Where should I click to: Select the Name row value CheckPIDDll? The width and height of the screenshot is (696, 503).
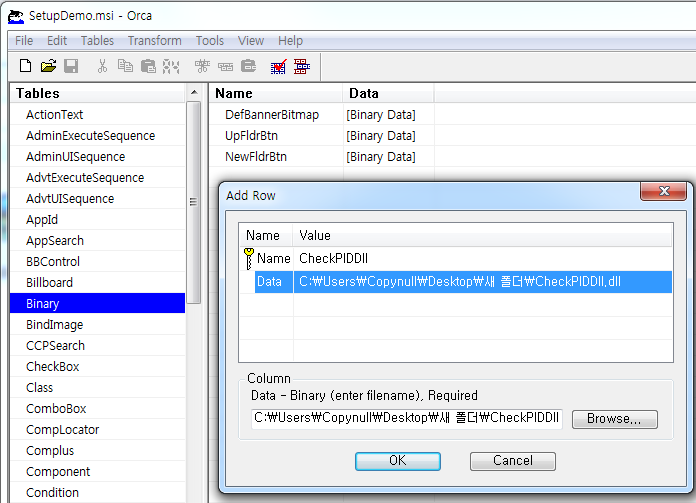point(333,258)
